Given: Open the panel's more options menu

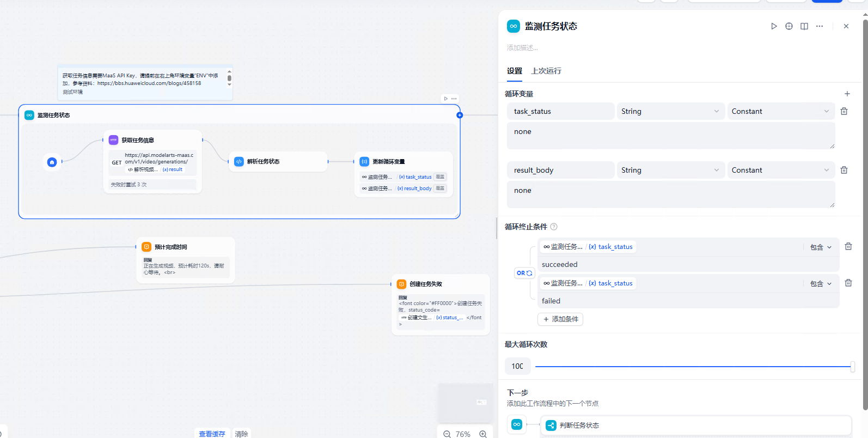Looking at the screenshot, I should (x=820, y=26).
